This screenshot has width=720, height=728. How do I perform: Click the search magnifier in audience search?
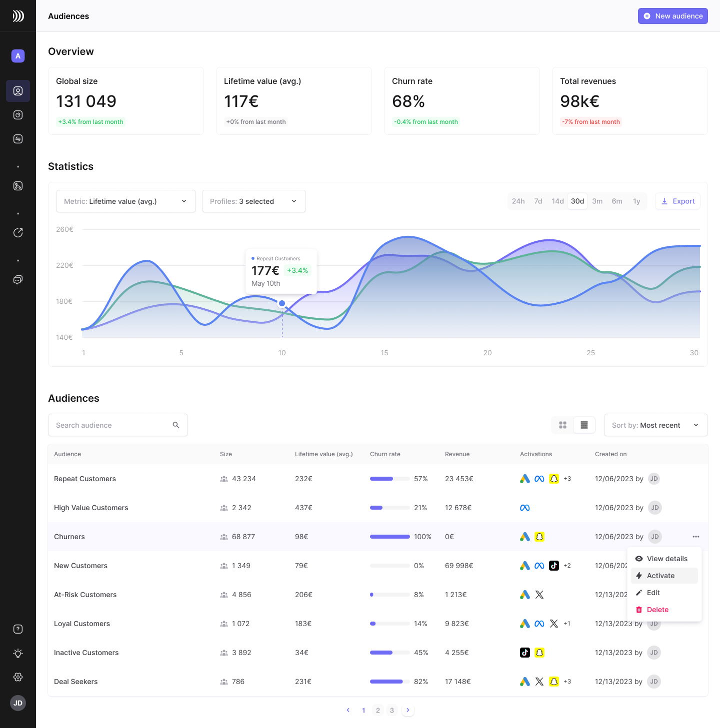tap(176, 425)
